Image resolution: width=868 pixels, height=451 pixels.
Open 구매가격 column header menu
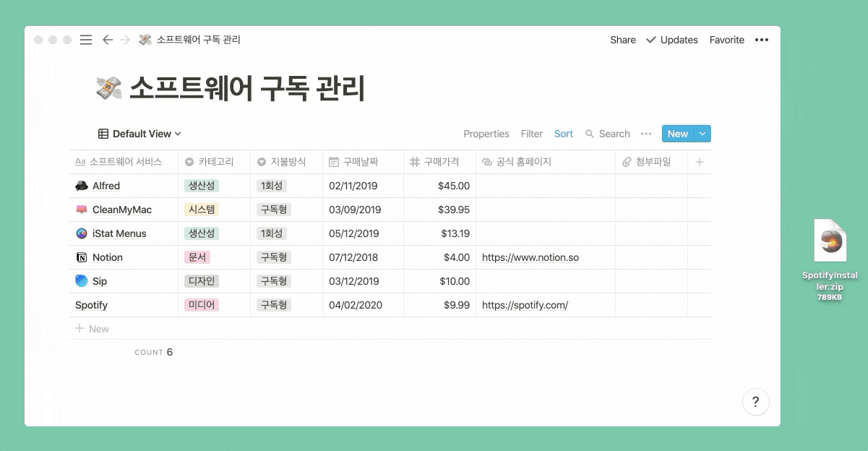coord(440,162)
